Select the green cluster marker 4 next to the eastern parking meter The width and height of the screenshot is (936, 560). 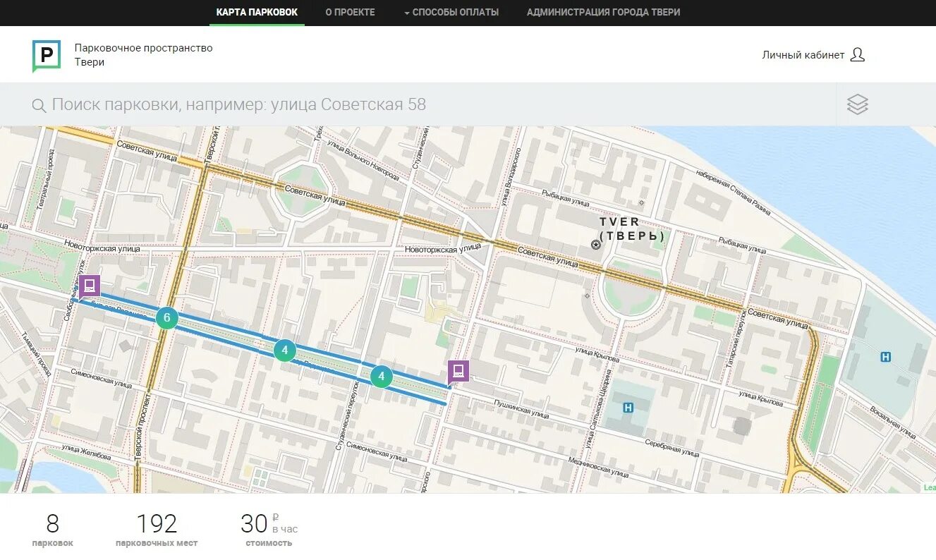382,376
